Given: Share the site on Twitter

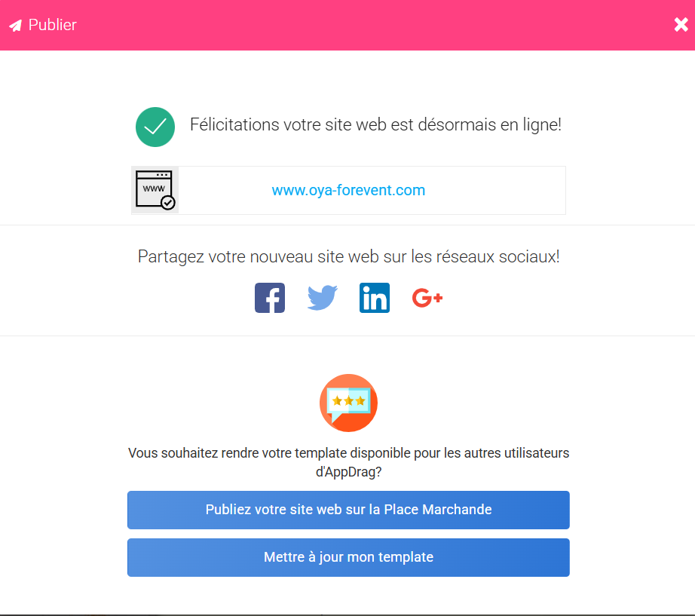Looking at the screenshot, I should (x=322, y=298).
